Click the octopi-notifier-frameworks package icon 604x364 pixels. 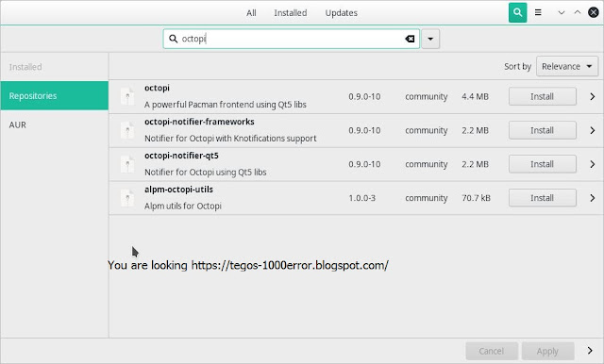[127, 130]
